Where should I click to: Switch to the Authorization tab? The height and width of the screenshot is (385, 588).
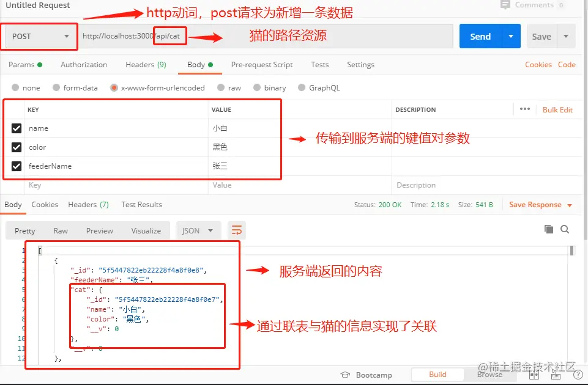click(84, 64)
